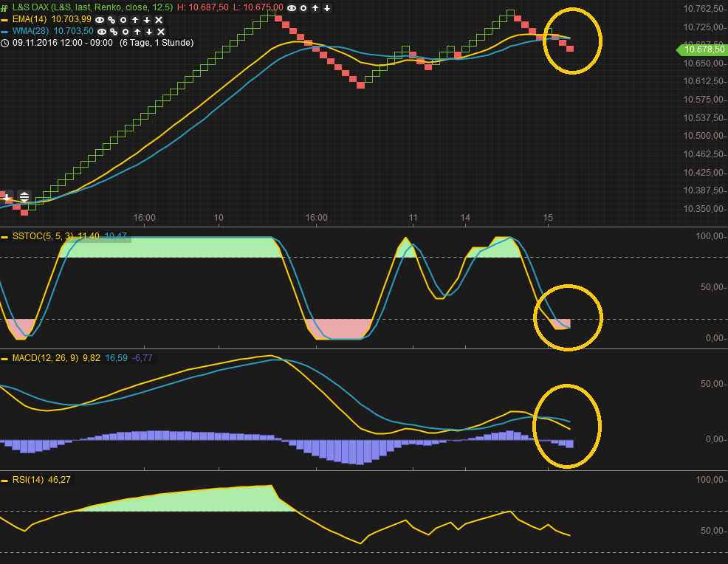The width and height of the screenshot is (728, 564).
Task: Click the circle icon beside WMA(28)
Action: coord(126,32)
